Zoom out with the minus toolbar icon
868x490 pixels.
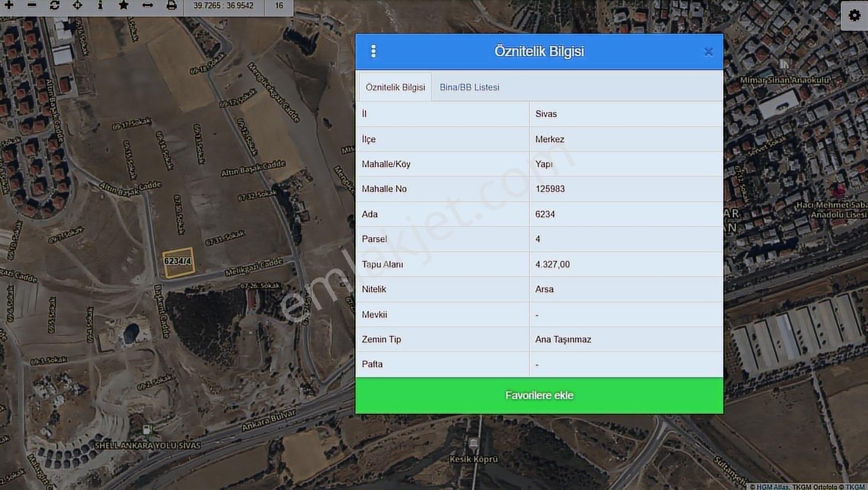[32, 5]
